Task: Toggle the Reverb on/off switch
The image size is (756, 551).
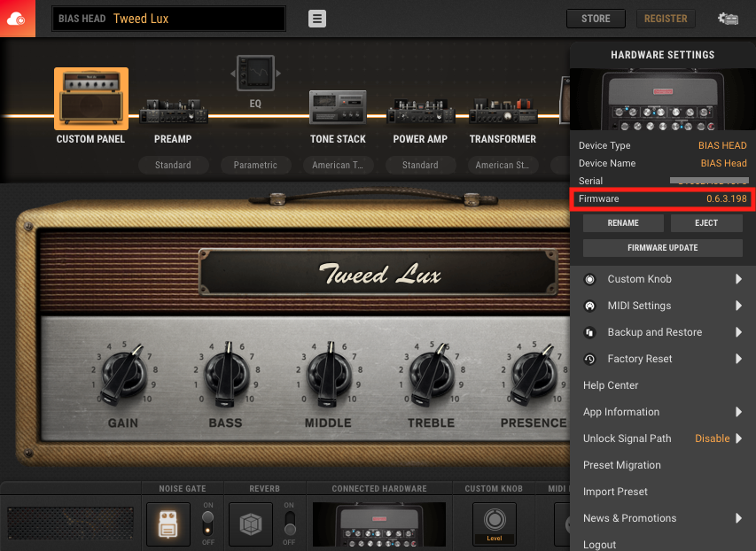Action: [291, 524]
